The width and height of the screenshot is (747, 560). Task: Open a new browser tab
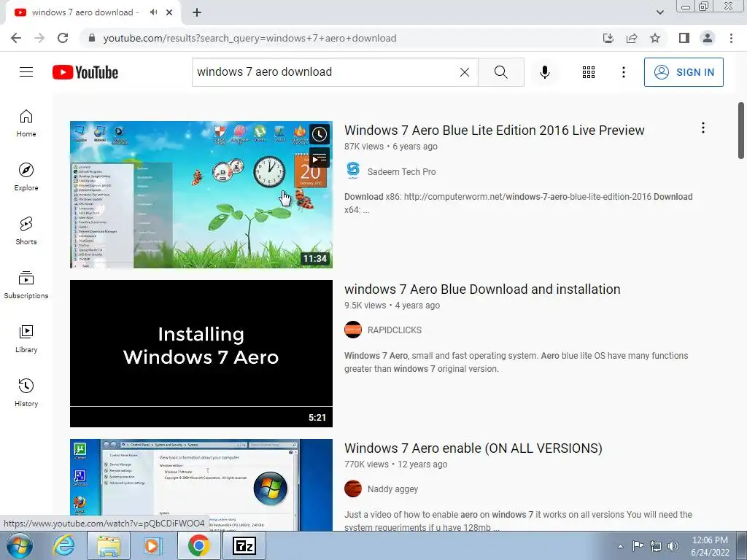click(197, 12)
